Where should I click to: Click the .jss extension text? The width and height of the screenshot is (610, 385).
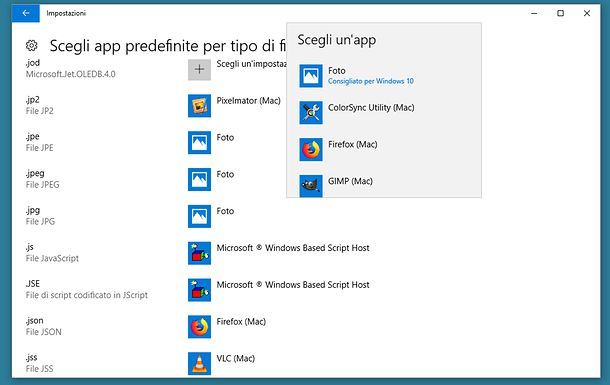coord(32,357)
